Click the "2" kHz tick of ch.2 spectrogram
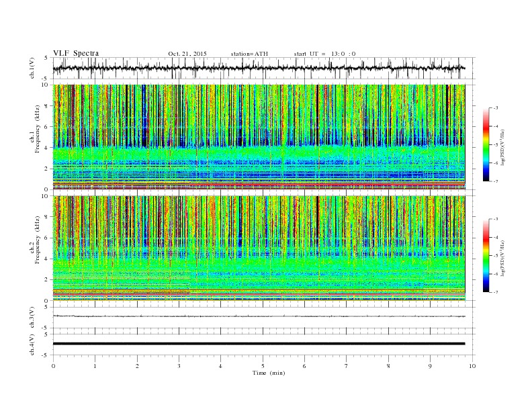The width and height of the screenshot is (532, 411). tap(46, 280)
